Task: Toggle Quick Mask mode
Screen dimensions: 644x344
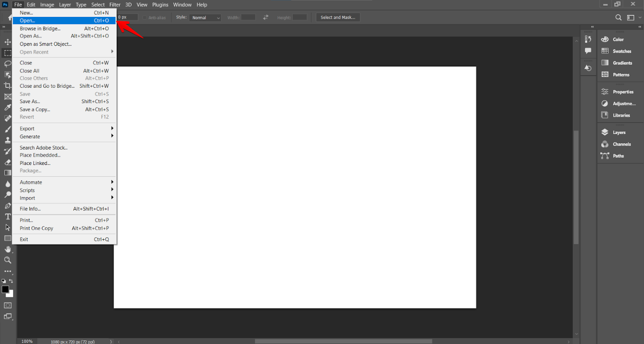Action: (x=8, y=305)
